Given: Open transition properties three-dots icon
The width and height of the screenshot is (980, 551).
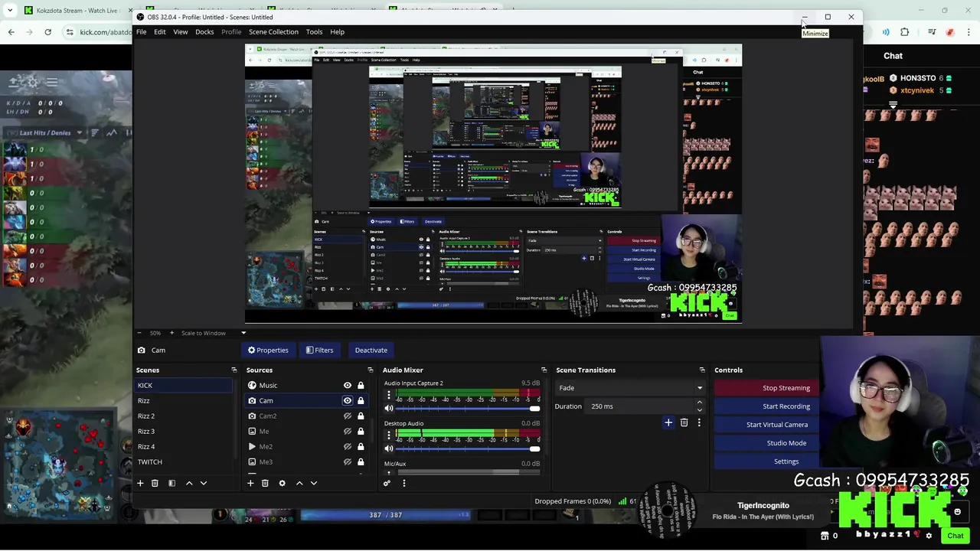Looking at the screenshot, I should click(698, 422).
